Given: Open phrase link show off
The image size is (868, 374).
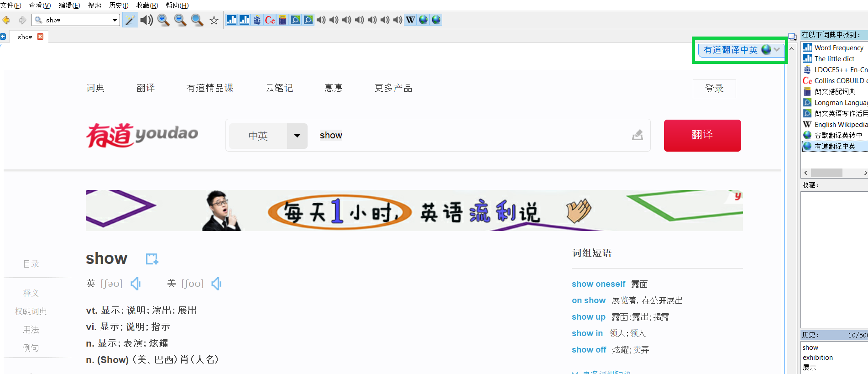Looking at the screenshot, I should click(589, 350).
